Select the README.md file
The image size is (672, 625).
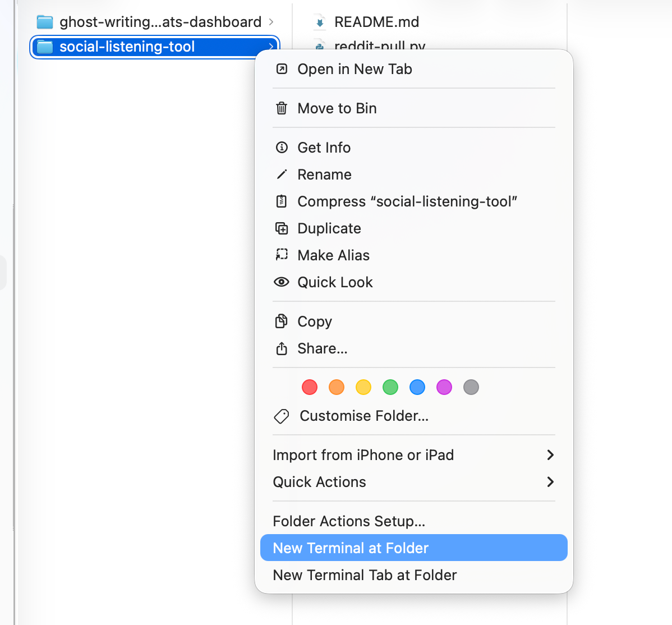376,22
